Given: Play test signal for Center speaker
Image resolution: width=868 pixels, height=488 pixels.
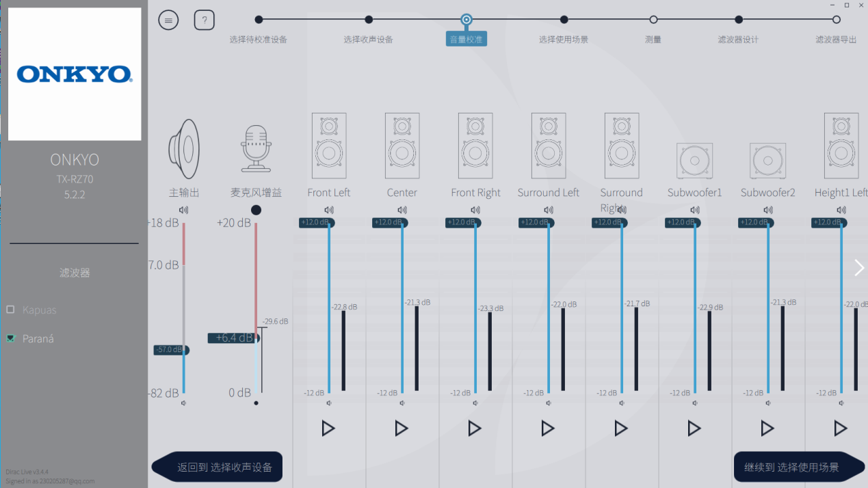Looking at the screenshot, I should [402, 429].
